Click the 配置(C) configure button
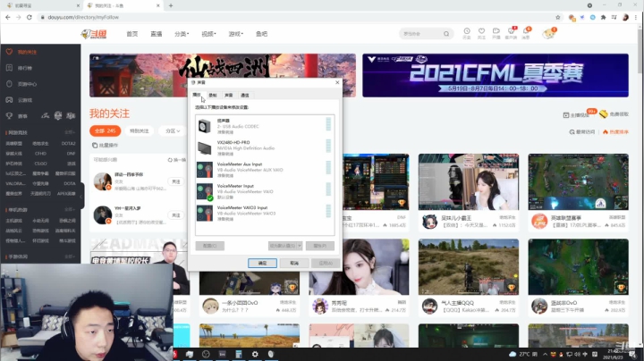The width and height of the screenshot is (644, 361). pos(210,246)
